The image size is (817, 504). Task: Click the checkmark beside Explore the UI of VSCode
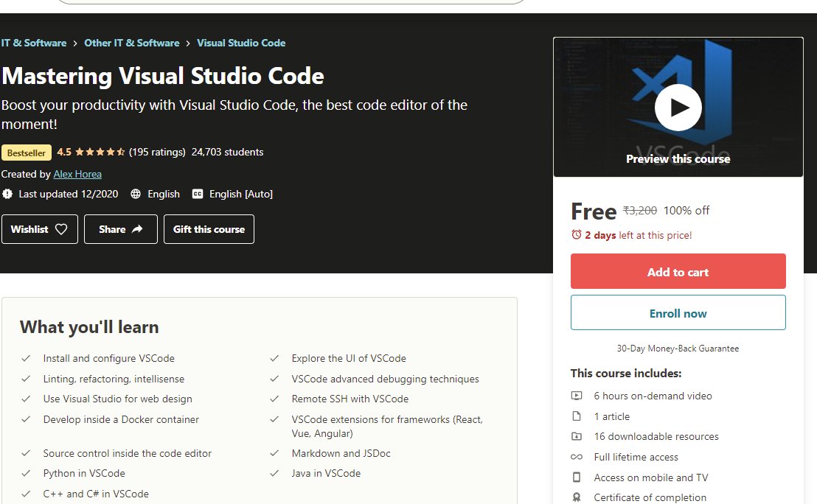[x=274, y=358]
